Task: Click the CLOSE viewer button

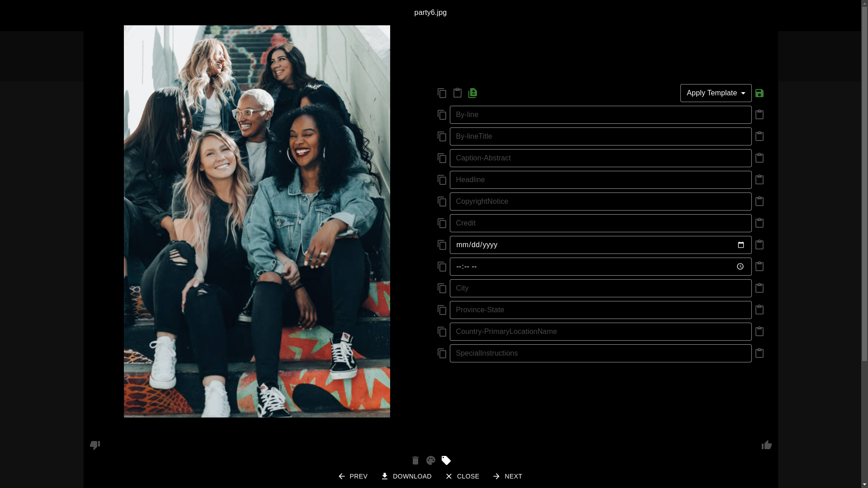Action: [x=462, y=476]
